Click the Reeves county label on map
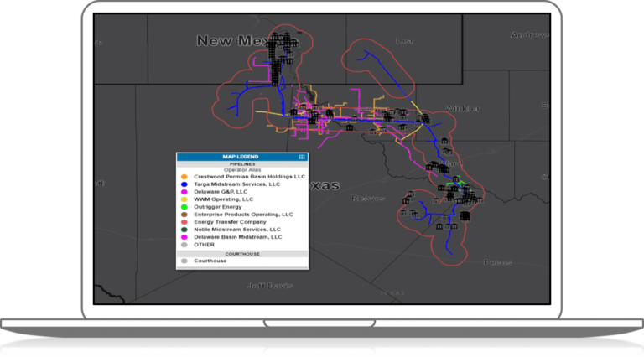Viewport: 644px width, 357px height. 368,199
